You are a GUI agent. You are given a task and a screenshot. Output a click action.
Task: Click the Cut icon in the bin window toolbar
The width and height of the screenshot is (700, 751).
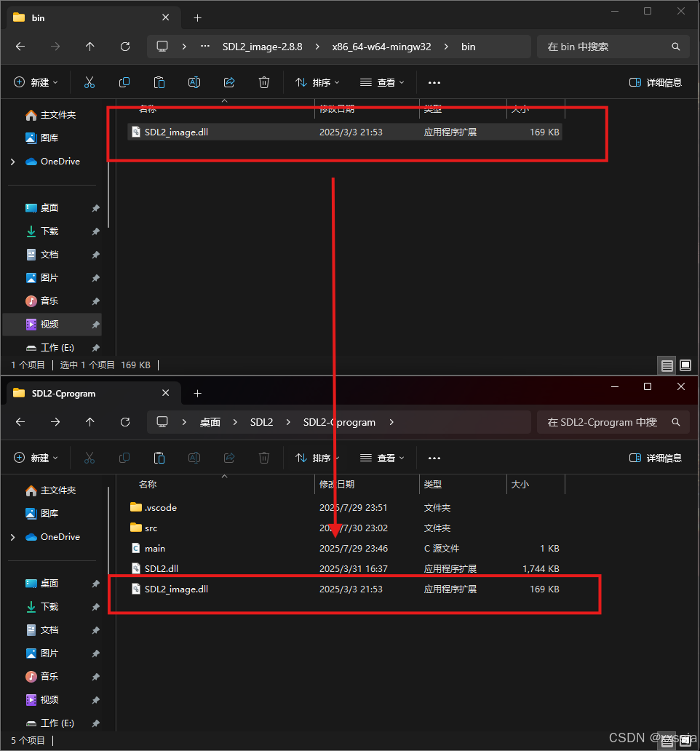tap(89, 82)
